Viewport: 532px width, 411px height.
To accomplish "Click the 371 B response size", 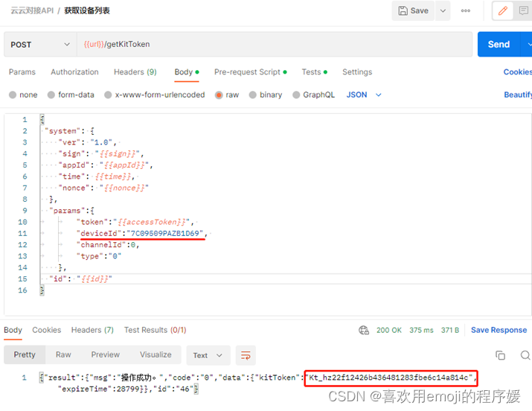I will (450, 330).
